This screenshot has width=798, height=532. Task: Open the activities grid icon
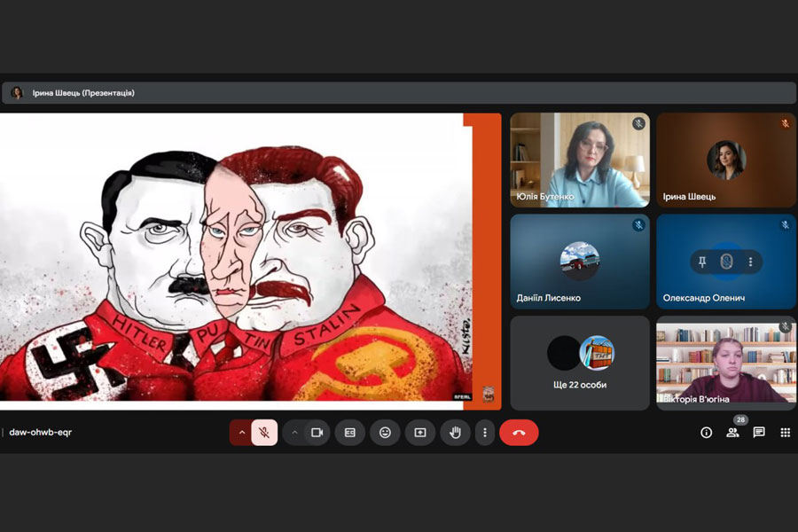pos(786,433)
